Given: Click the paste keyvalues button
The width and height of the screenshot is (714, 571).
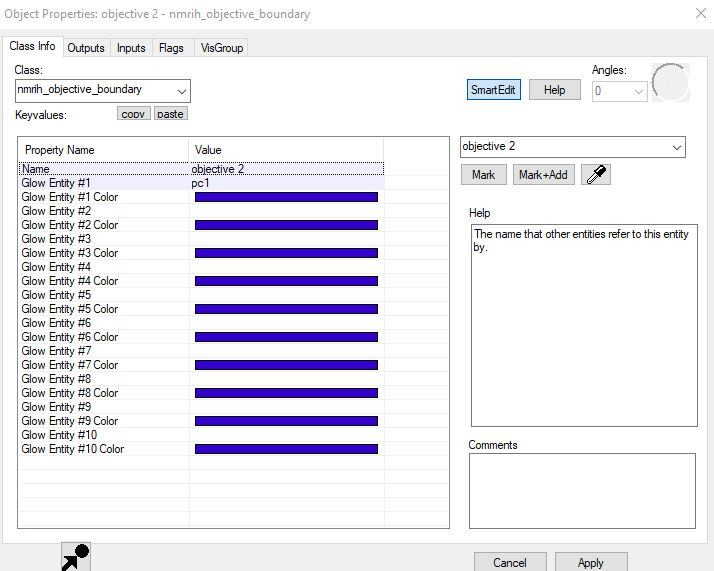Looking at the screenshot, I should pos(170,113).
